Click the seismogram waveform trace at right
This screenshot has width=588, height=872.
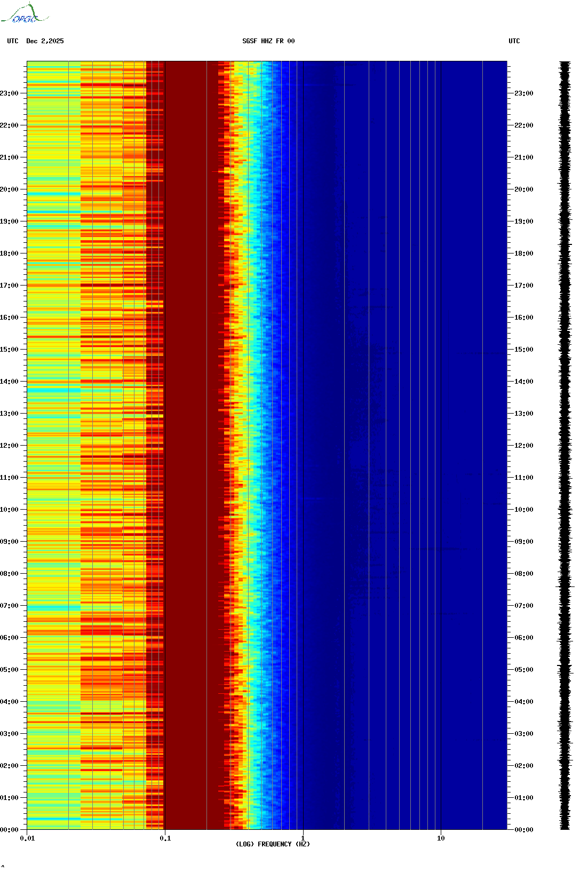565,445
